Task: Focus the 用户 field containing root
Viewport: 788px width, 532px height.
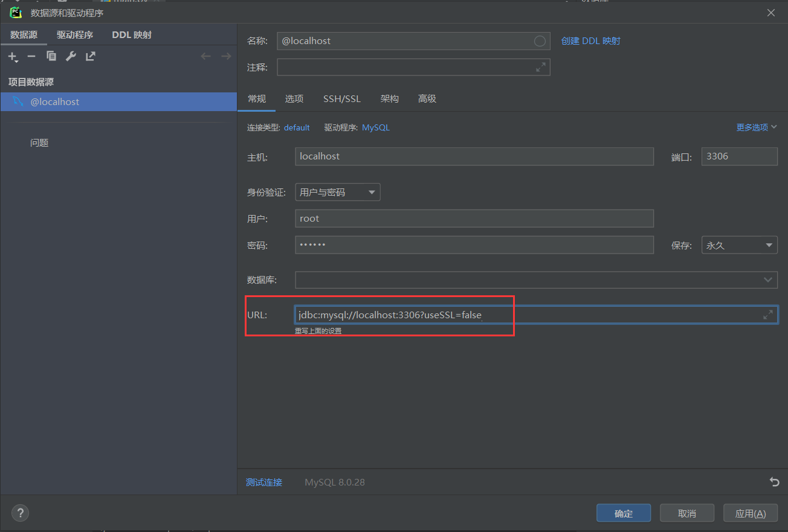Action: (x=474, y=219)
